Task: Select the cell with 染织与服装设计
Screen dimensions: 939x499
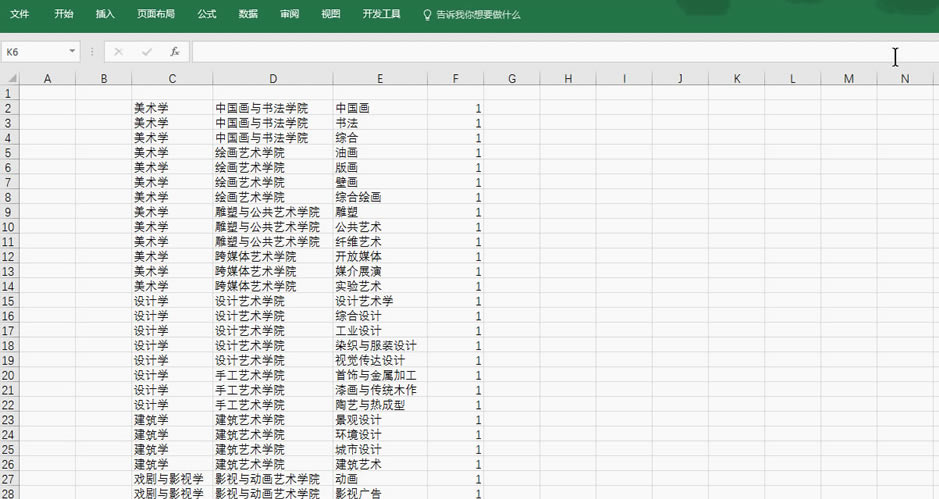Action: click(x=376, y=345)
